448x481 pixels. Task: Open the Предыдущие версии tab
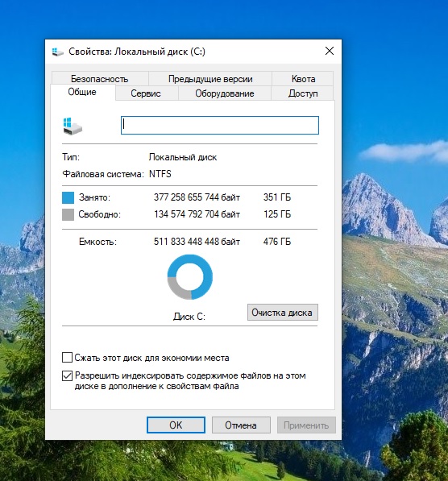click(210, 79)
